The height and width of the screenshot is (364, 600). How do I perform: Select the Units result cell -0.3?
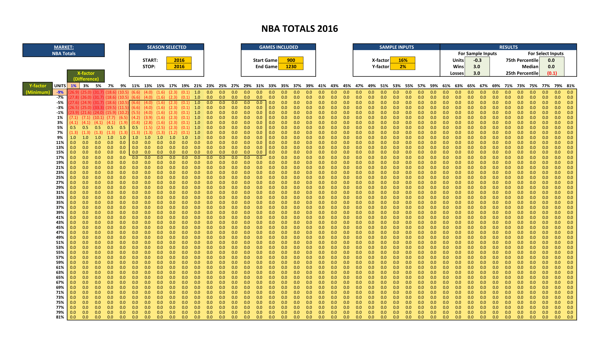click(x=477, y=60)
